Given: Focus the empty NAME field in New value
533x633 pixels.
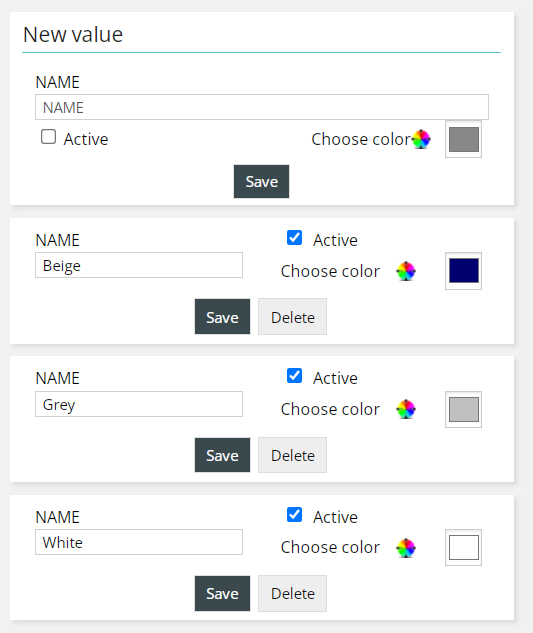Looking at the screenshot, I should pyautogui.click(x=262, y=107).
